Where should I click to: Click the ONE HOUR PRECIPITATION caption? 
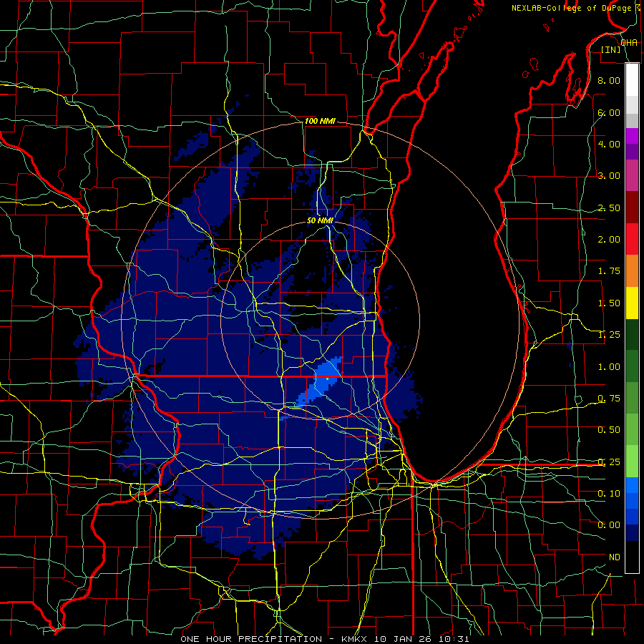click(x=251, y=639)
